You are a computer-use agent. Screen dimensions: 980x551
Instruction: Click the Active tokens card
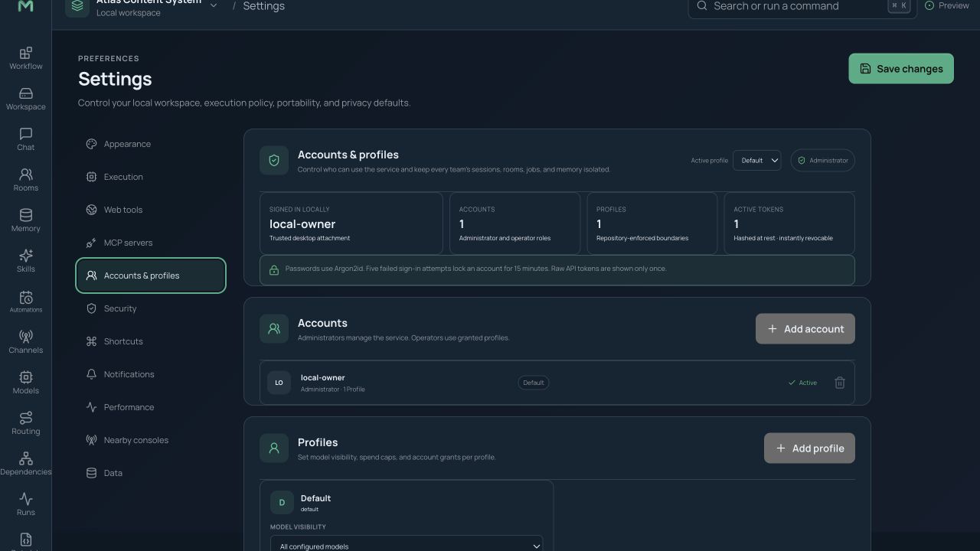[x=789, y=223]
